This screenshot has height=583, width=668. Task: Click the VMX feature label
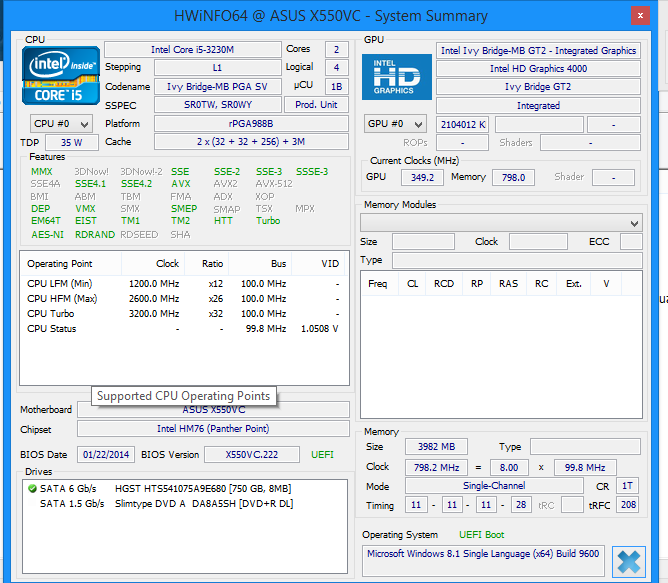[85, 209]
